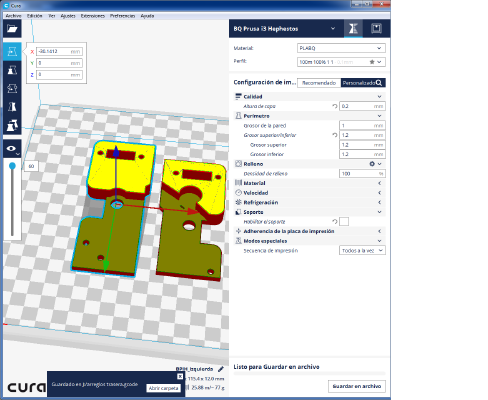
Task: Collapse the Soporte section
Action: tap(379, 212)
